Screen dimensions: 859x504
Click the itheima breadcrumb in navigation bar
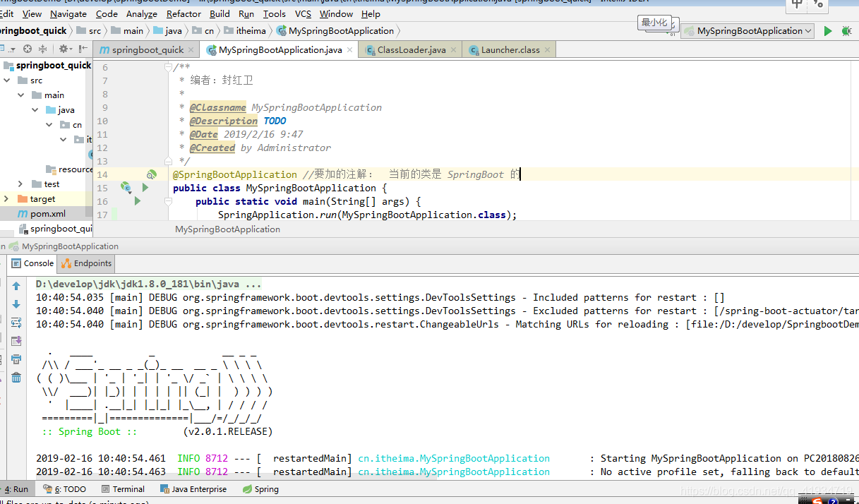[246, 31]
